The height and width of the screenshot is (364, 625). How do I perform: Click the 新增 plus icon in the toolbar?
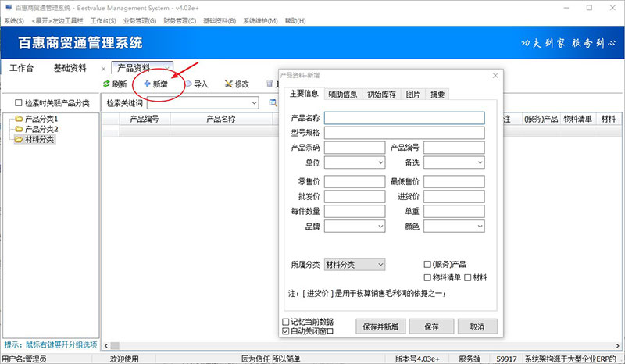tap(147, 84)
